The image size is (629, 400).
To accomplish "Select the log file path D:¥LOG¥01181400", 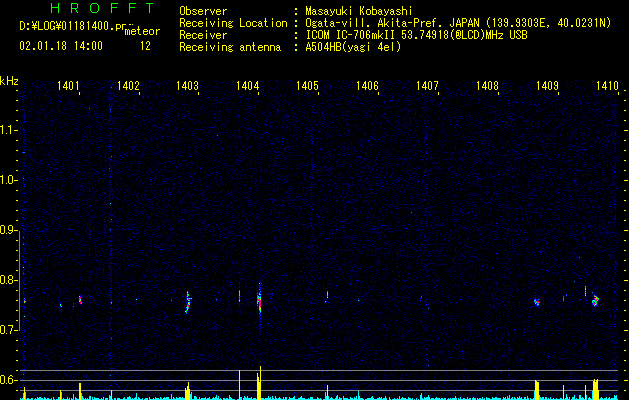I will click(x=73, y=26).
